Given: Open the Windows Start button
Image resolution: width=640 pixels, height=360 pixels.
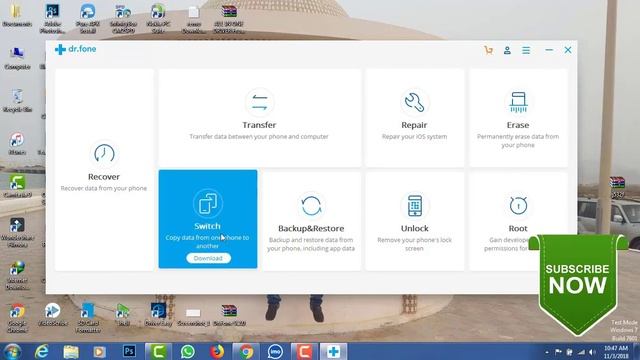Looking at the screenshot, I should click(x=12, y=351).
